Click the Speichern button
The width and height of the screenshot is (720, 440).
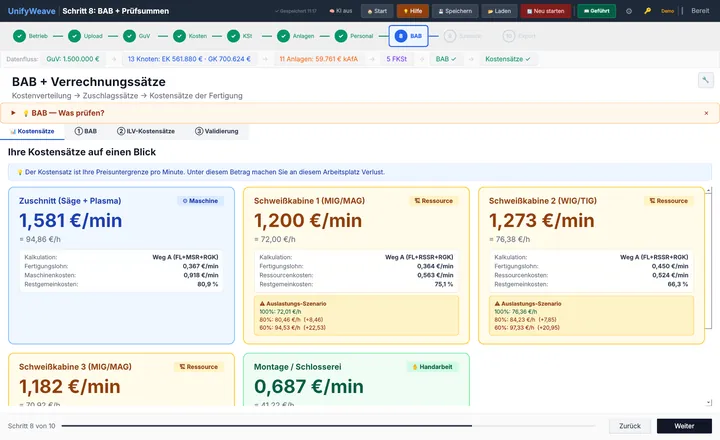coord(455,11)
